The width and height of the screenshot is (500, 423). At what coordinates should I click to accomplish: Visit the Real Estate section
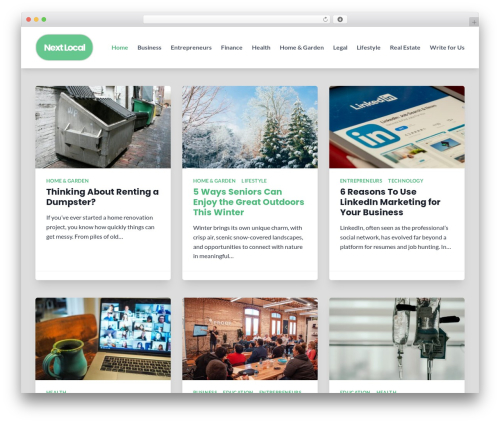tap(405, 48)
